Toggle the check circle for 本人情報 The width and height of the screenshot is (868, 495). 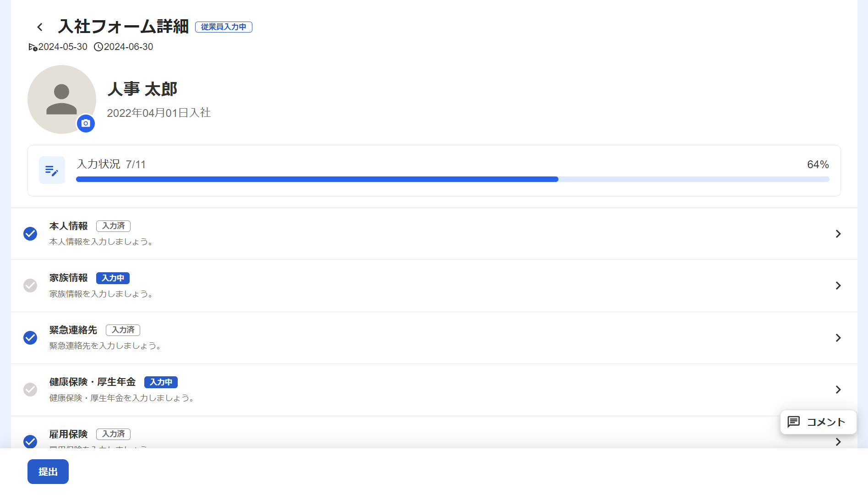pyautogui.click(x=30, y=234)
